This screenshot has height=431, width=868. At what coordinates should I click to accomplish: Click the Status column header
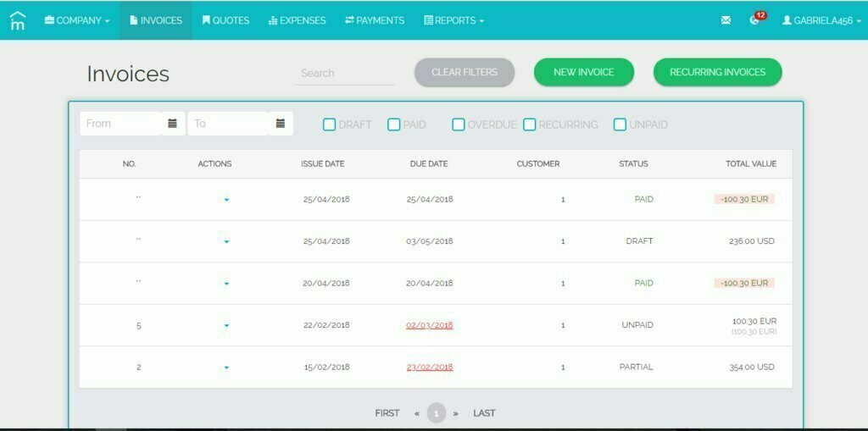[x=633, y=163]
